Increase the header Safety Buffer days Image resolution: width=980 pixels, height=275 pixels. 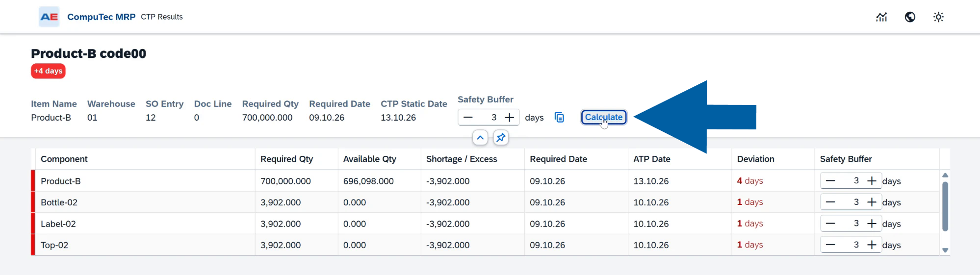[510, 117]
